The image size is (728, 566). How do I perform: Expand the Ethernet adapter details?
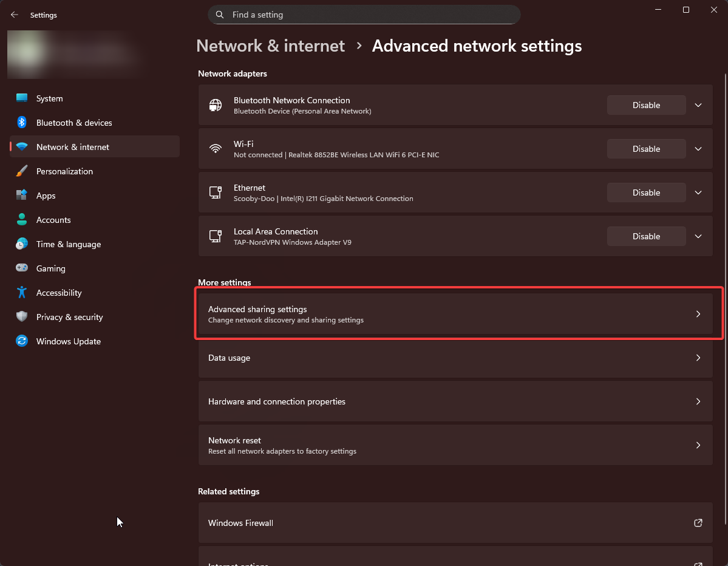coord(698,192)
